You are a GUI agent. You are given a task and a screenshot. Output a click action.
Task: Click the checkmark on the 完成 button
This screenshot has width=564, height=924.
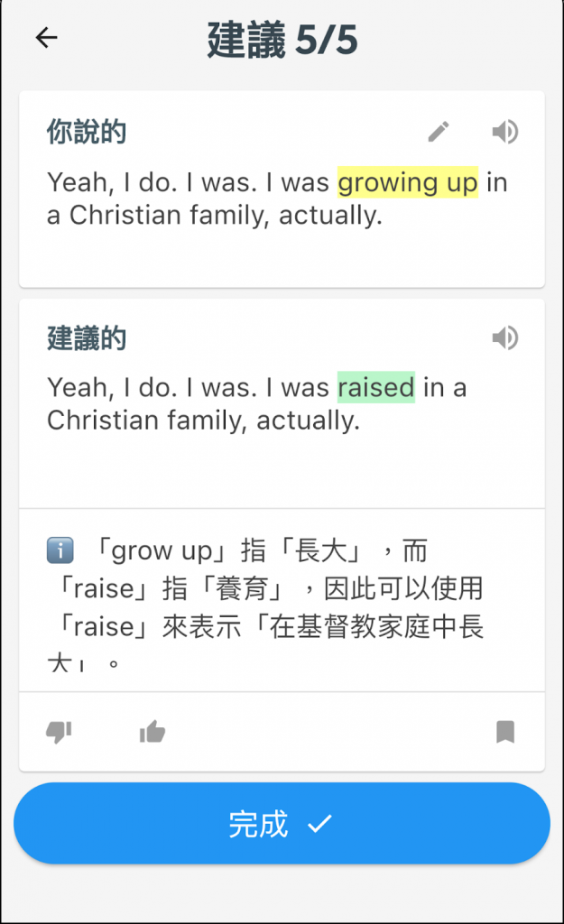[x=319, y=824]
